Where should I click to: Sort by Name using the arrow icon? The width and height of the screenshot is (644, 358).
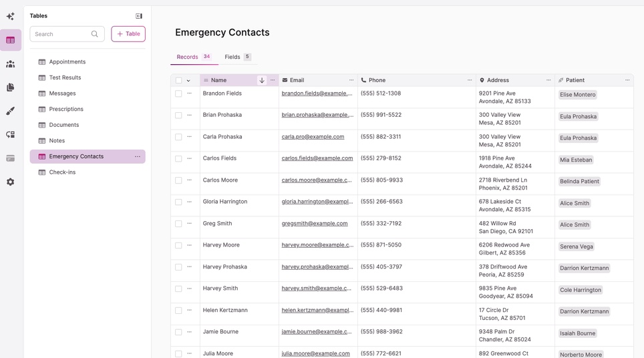point(262,80)
